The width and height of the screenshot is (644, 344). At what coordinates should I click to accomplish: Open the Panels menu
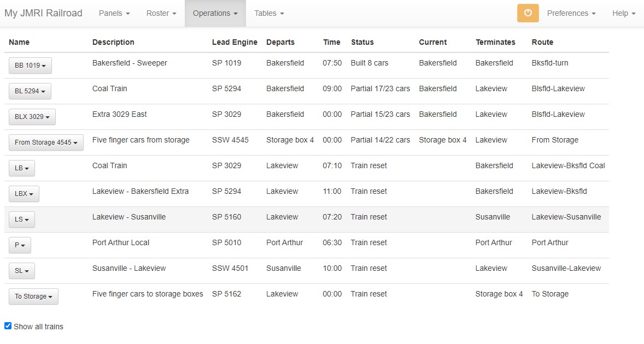[114, 13]
